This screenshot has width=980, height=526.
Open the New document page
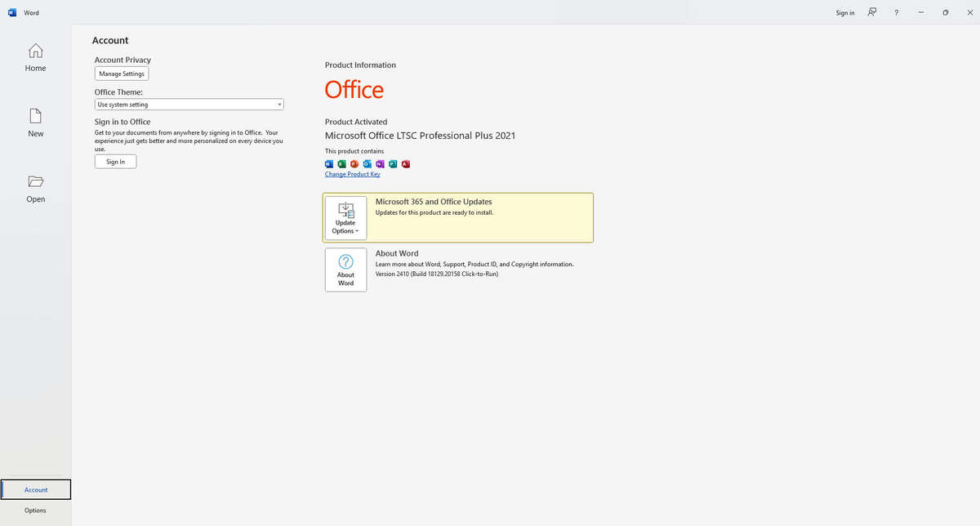tap(35, 123)
